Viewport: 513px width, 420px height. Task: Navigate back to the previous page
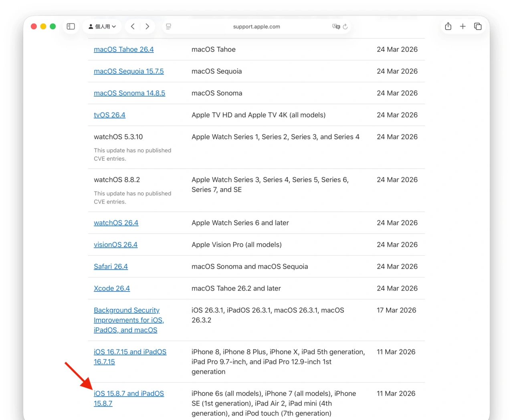(x=133, y=26)
